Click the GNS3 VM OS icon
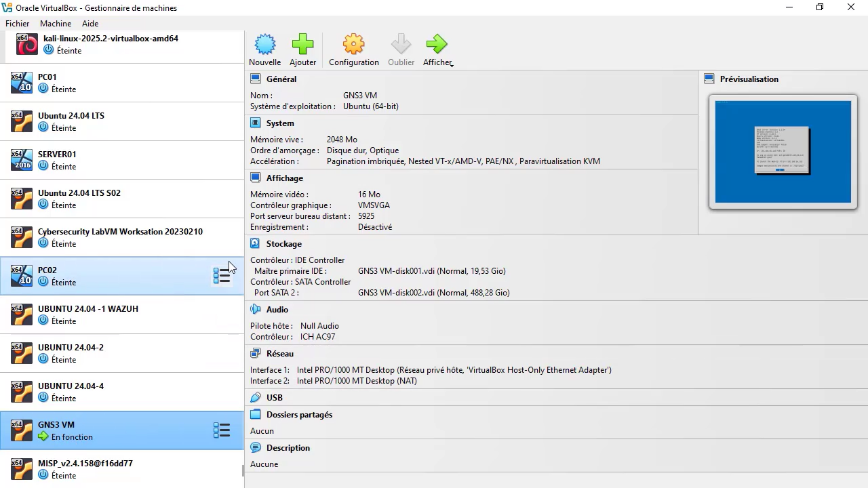 pyautogui.click(x=22, y=430)
